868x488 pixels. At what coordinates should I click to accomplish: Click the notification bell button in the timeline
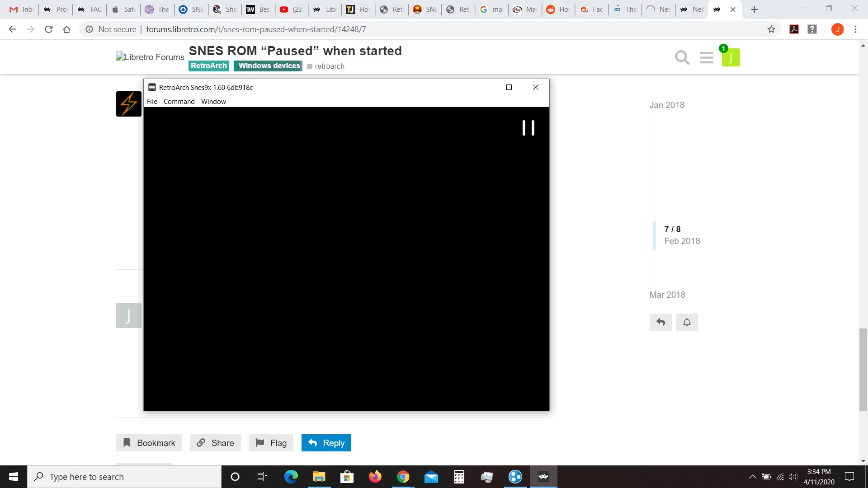pyautogui.click(x=687, y=322)
